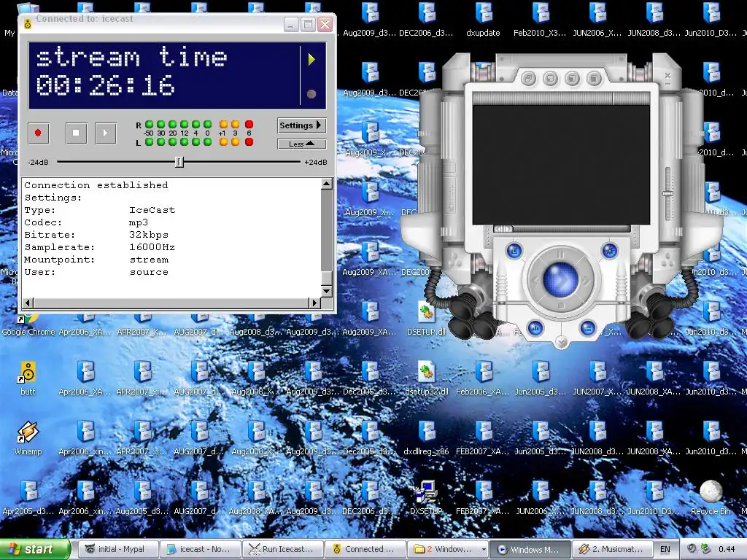Viewport: 747px width, 560px height.
Task: Click the log's horizontal scrollbar left arrow
Action: (28, 303)
